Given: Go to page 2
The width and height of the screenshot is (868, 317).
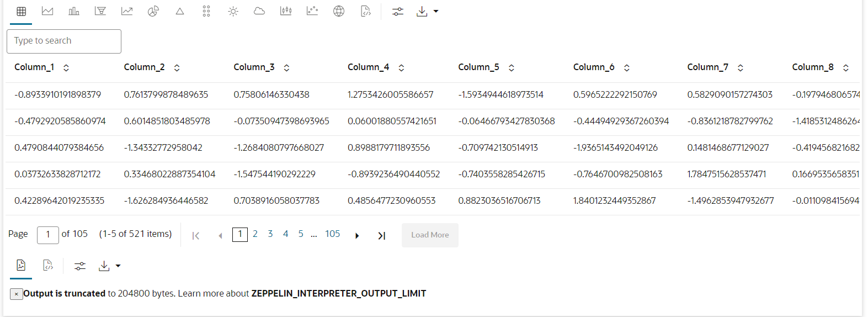Looking at the screenshot, I should point(255,234).
